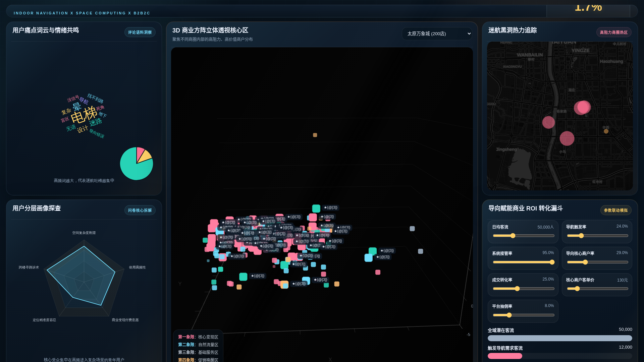Open the 太原万象城 mall dropdown
644x362 pixels.
437,34
